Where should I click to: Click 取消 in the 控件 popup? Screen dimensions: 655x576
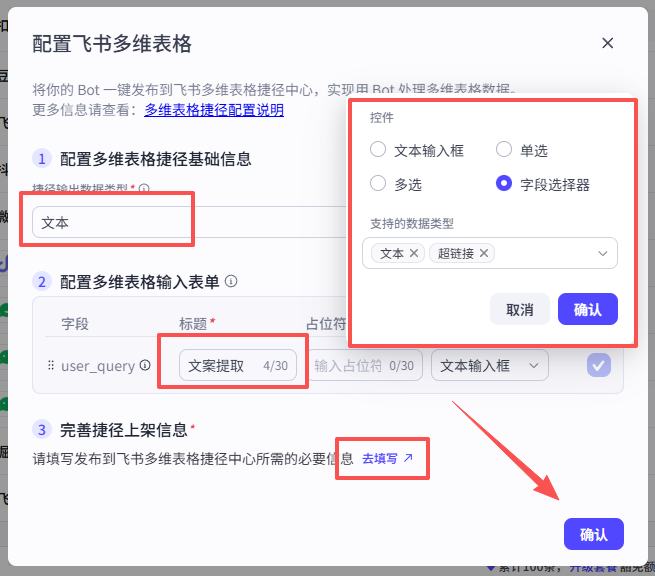tap(520, 309)
